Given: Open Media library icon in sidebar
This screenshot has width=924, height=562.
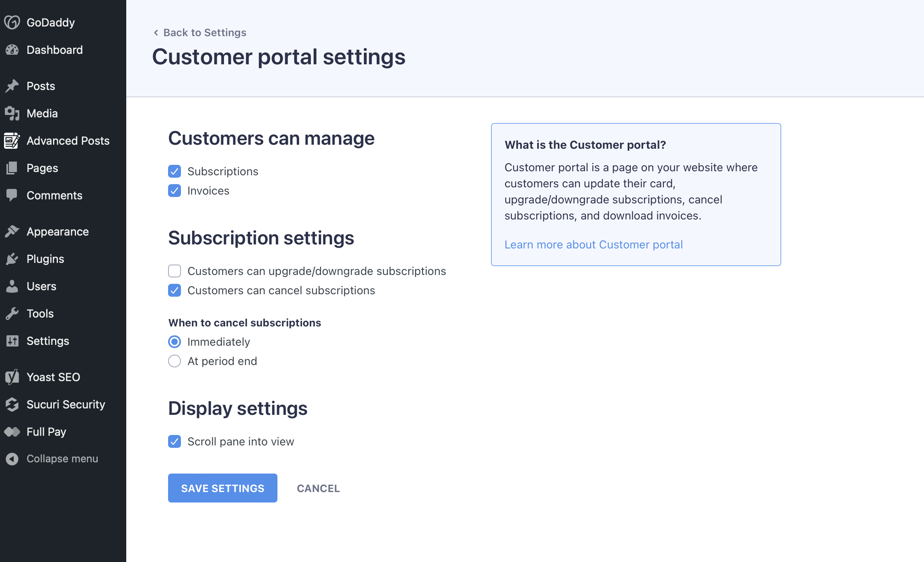Looking at the screenshot, I should click(12, 113).
